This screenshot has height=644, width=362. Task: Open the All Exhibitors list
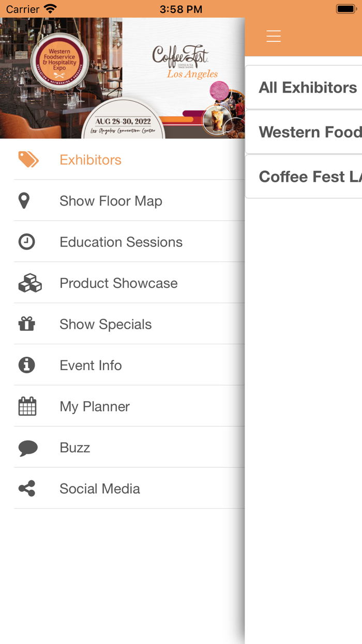pyautogui.click(x=308, y=87)
